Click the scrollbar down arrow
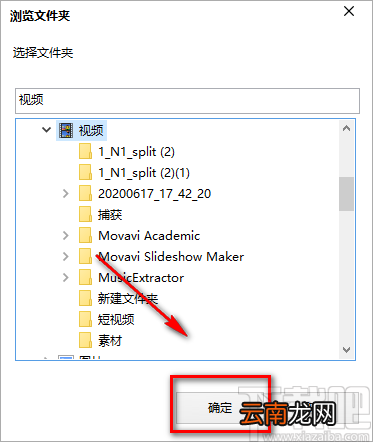 347,350
